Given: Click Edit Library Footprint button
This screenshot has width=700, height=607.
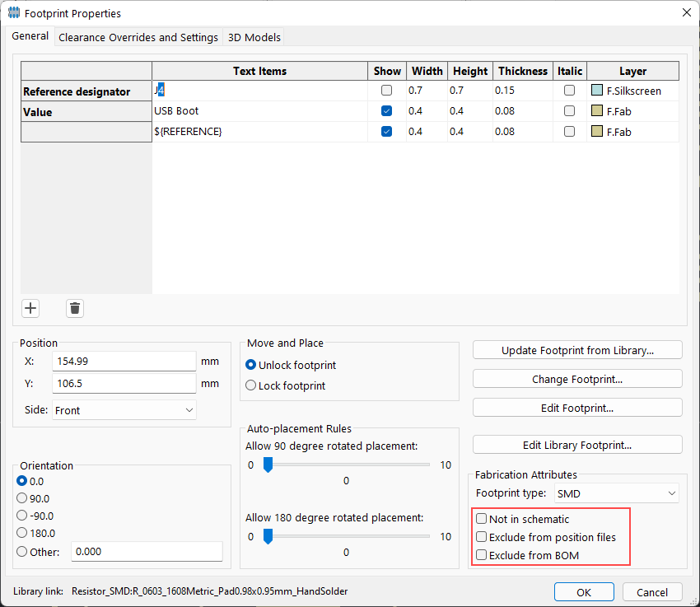Looking at the screenshot, I should coord(577,445).
